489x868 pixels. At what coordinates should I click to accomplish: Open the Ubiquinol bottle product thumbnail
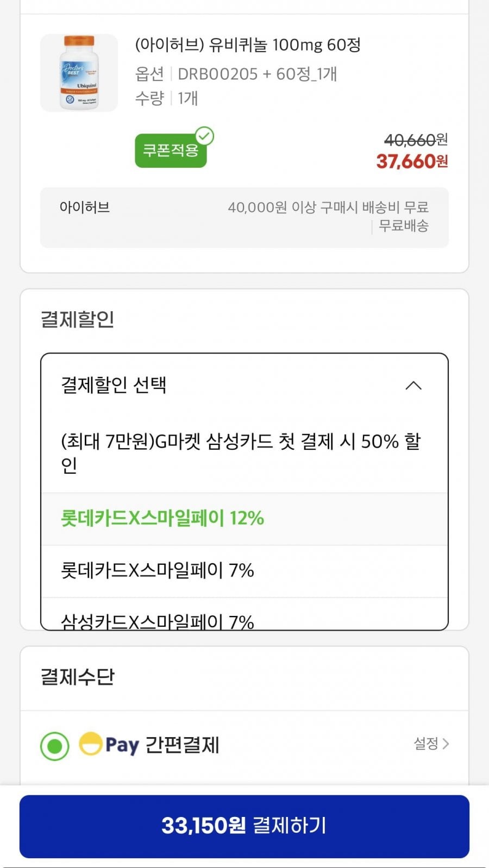(79, 73)
